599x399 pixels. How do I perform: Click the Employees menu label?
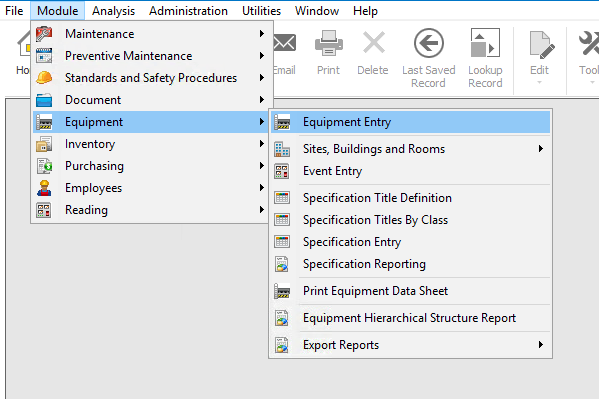(x=94, y=188)
